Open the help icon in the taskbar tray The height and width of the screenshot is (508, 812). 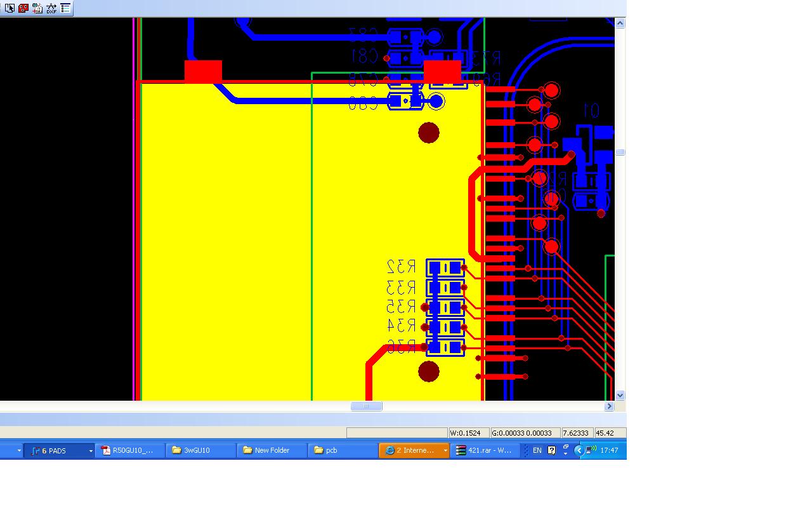click(x=551, y=450)
